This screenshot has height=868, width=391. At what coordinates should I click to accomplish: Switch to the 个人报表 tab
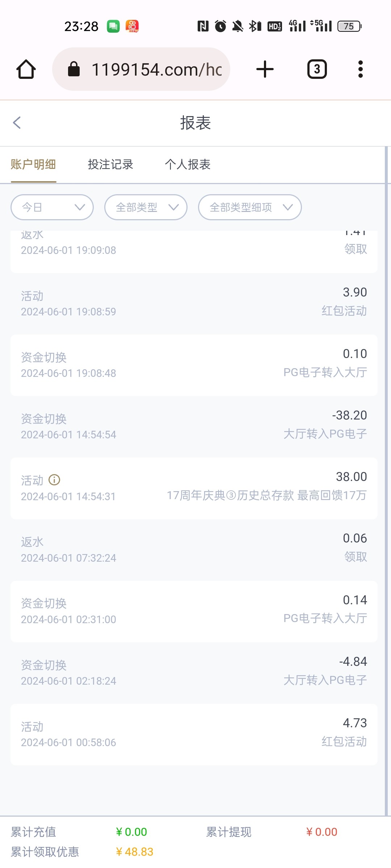(188, 165)
